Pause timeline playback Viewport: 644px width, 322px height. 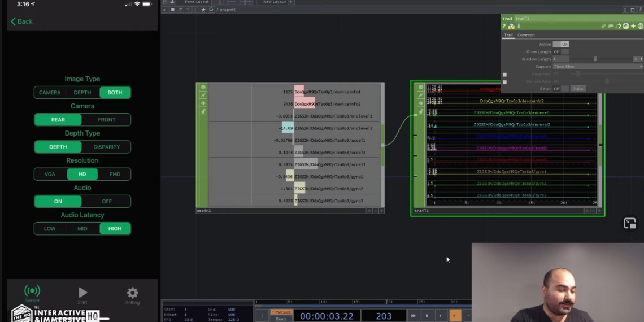click(x=427, y=316)
